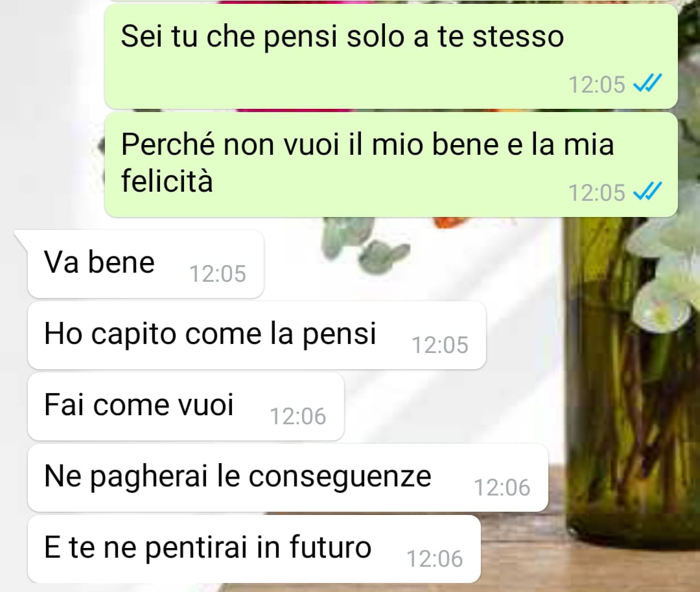Click the word 'conseguenze' in the received message
This screenshot has height=592, width=700.
tap(340, 477)
